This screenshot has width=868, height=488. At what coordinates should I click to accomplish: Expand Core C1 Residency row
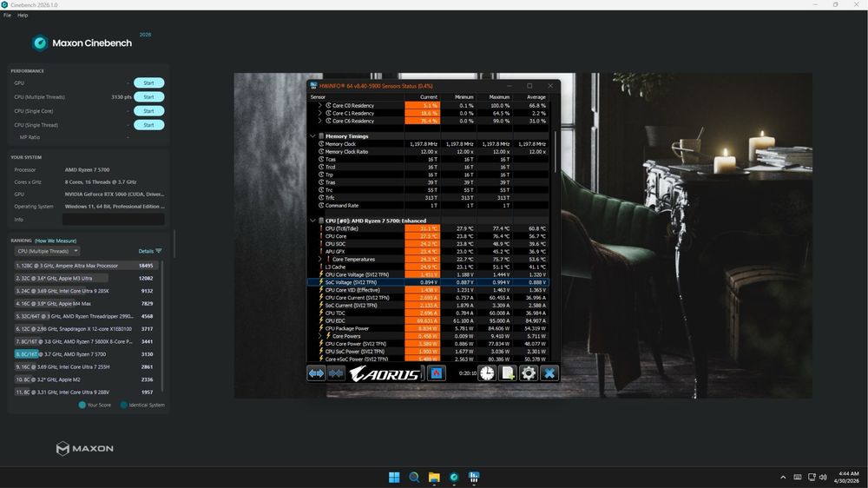(x=319, y=113)
